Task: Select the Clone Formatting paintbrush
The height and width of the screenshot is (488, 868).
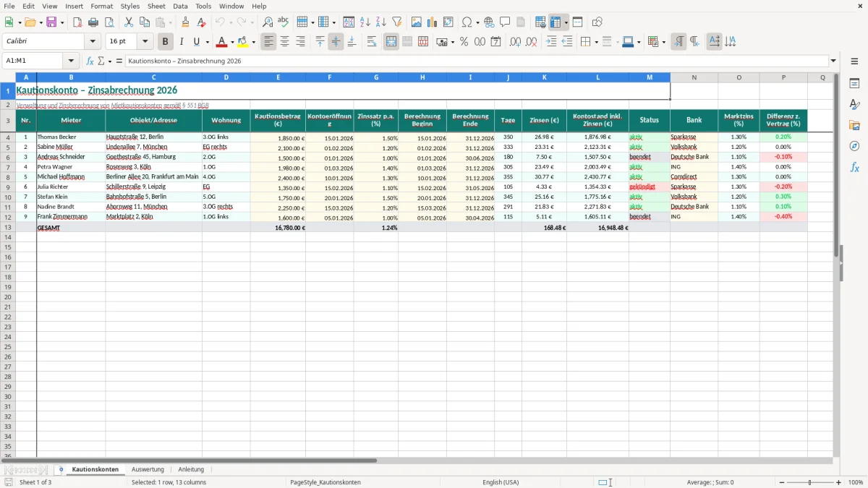Action: click(186, 22)
